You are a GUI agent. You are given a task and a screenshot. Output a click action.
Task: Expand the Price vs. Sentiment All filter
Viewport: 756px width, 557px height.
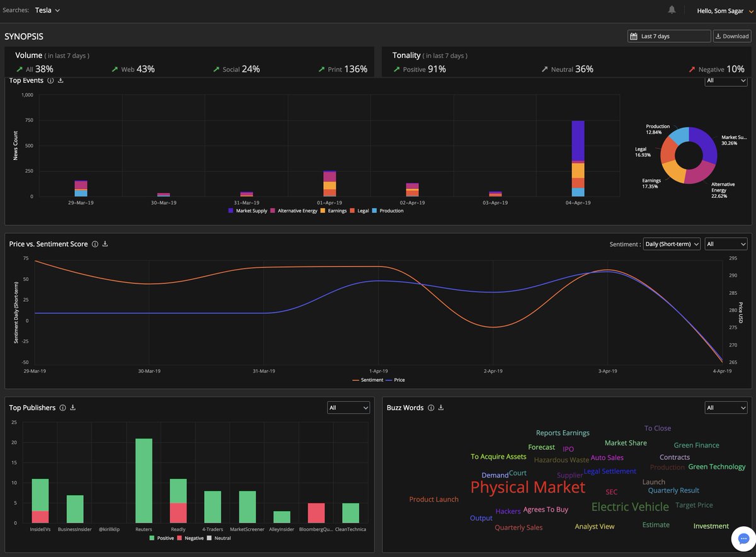click(x=726, y=244)
